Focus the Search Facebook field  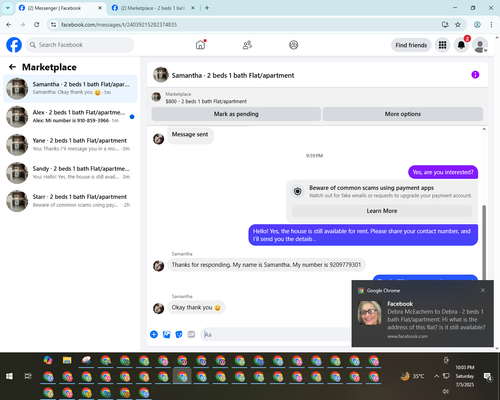(80, 45)
